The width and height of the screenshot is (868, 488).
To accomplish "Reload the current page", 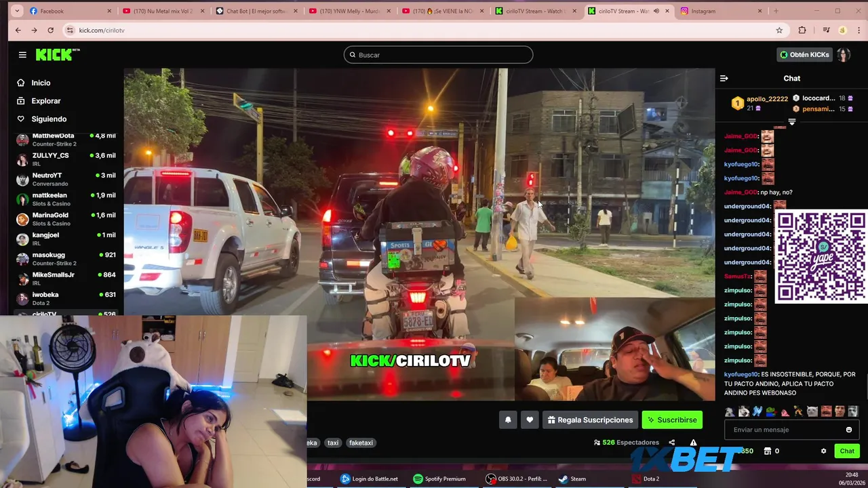I will coord(50,30).
